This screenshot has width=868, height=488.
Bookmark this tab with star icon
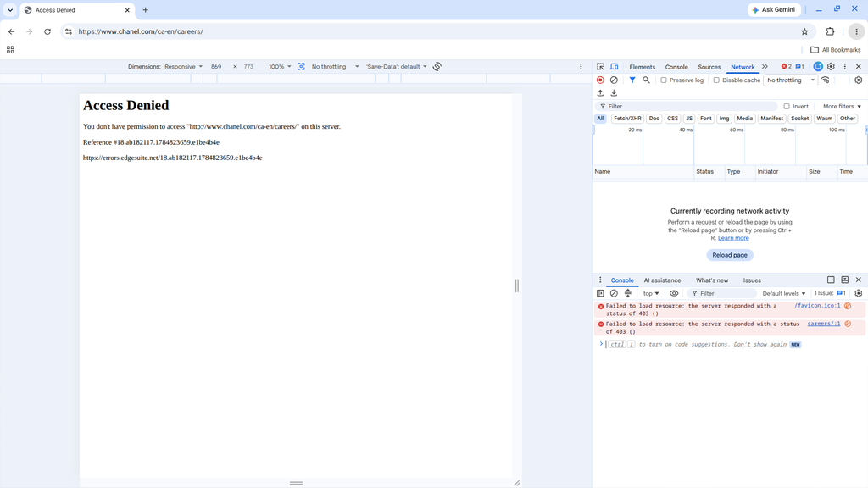805,31
